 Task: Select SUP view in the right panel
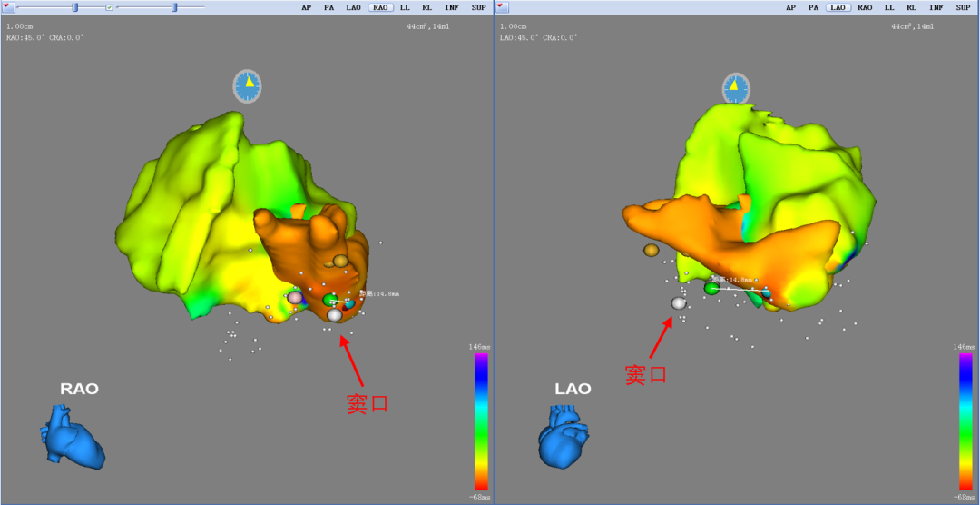(x=962, y=7)
